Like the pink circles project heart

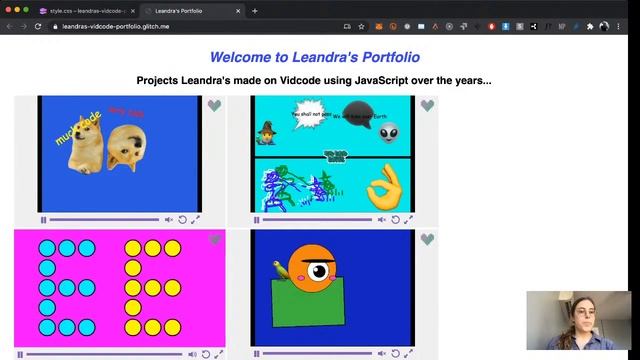coord(215,239)
